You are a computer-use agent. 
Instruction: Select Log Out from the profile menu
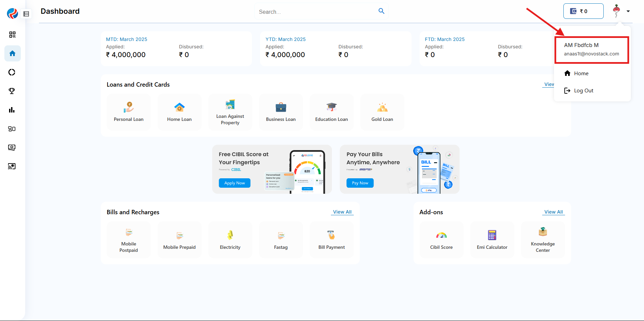[583, 91]
